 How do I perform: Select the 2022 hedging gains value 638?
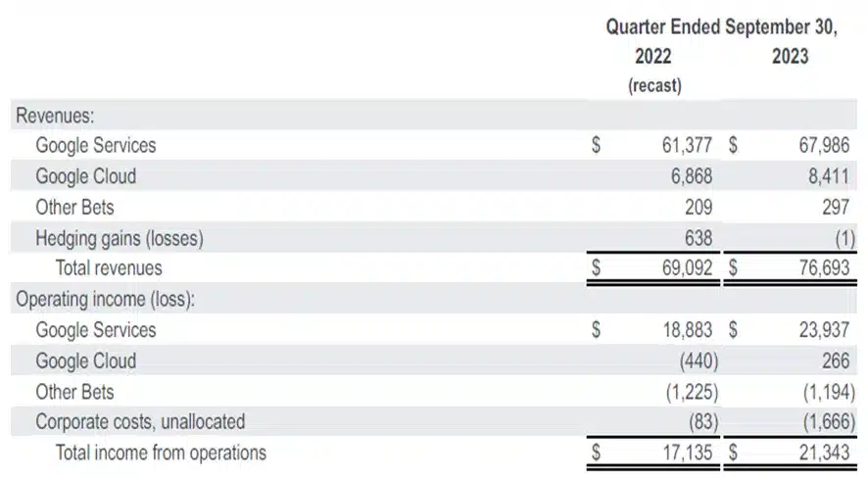699,238
